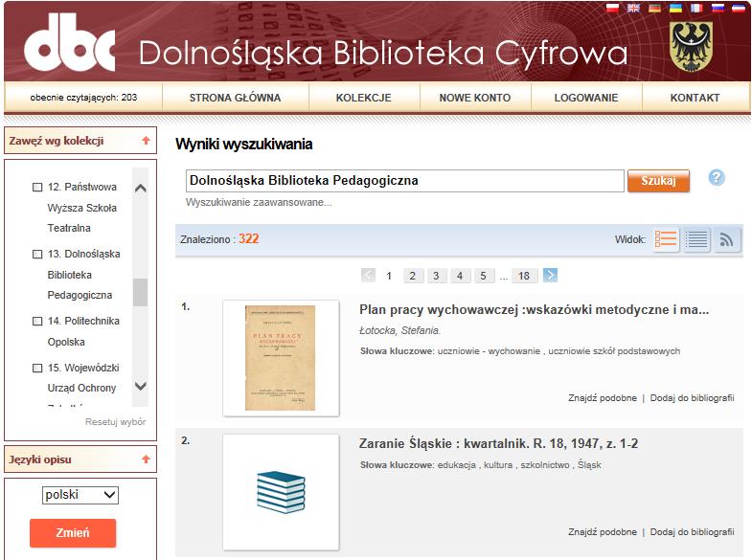
Task: Switch language via the Russian flag
Action: (x=718, y=8)
